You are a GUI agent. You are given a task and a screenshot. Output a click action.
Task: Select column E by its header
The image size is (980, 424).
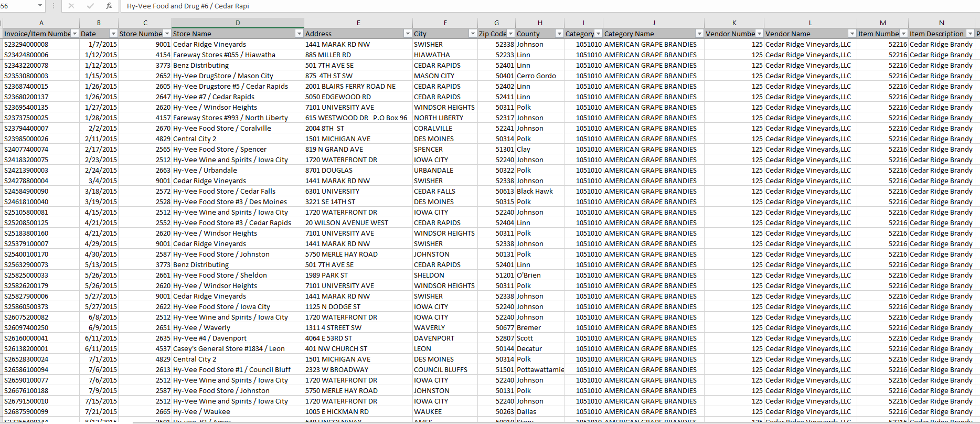(358, 23)
